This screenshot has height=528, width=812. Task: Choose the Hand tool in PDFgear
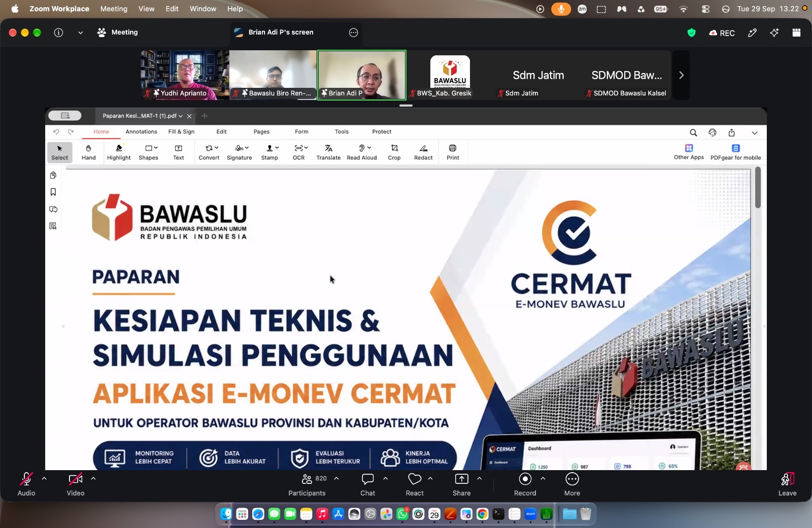click(89, 152)
